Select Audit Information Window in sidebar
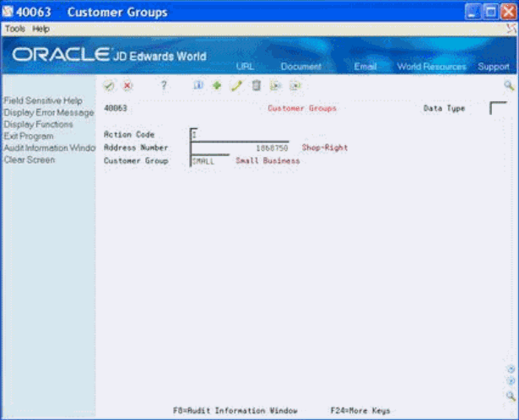Viewport: 519px width, 420px height. (50, 148)
